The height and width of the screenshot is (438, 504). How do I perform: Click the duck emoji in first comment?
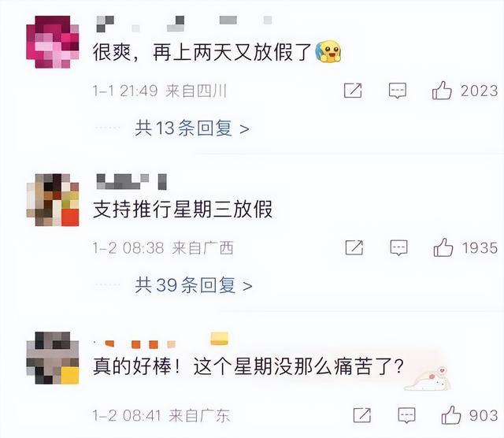coord(328,51)
